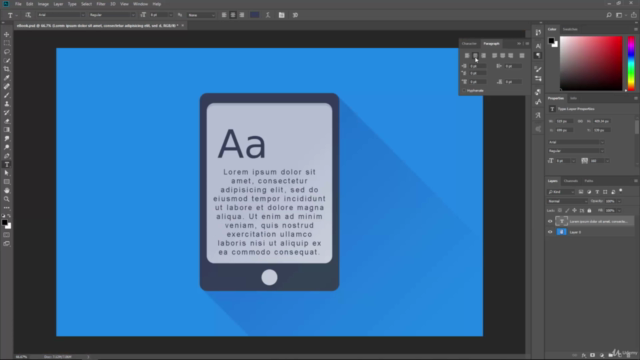Select the Pen tool

coord(7,156)
